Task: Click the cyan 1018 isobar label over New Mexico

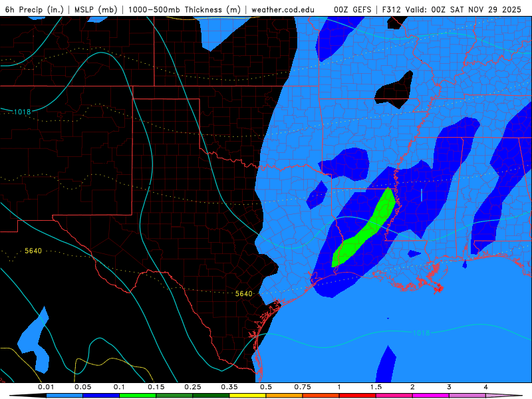Action: coord(22,112)
